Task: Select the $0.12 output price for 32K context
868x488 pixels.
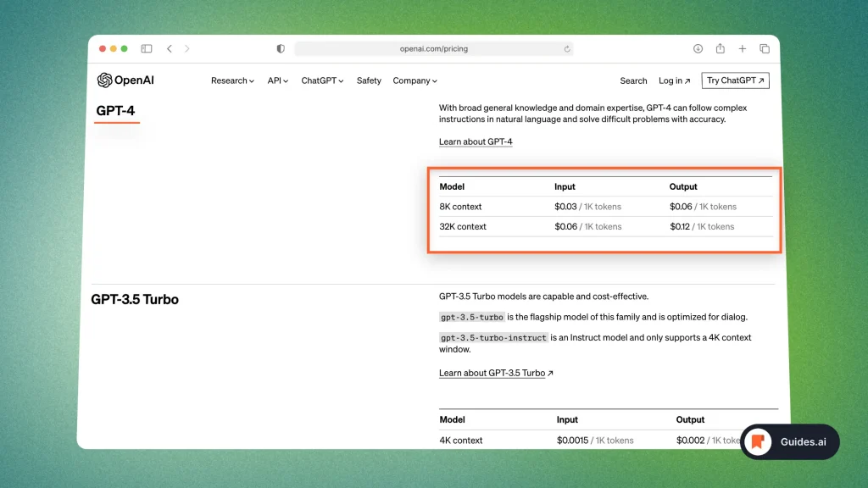Action: point(680,226)
